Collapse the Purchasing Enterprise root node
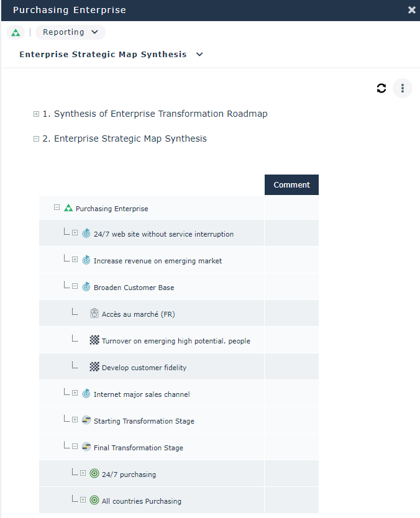The image size is (420, 518). [57, 208]
